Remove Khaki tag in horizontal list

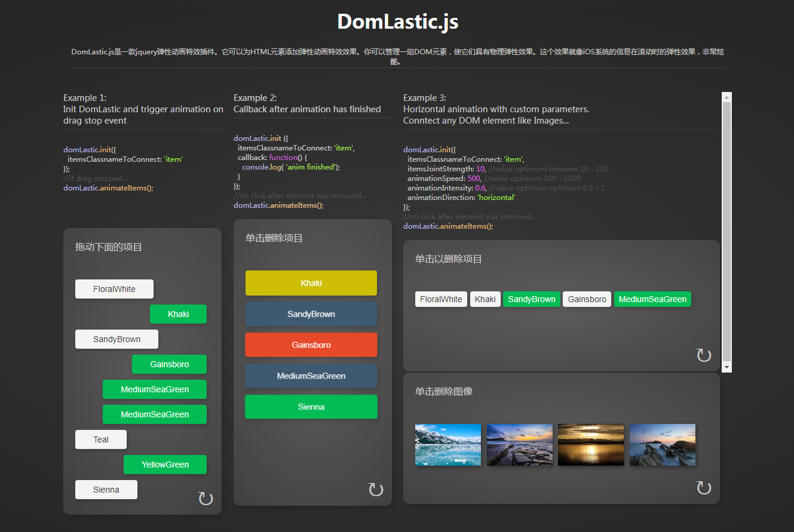click(485, 299)
